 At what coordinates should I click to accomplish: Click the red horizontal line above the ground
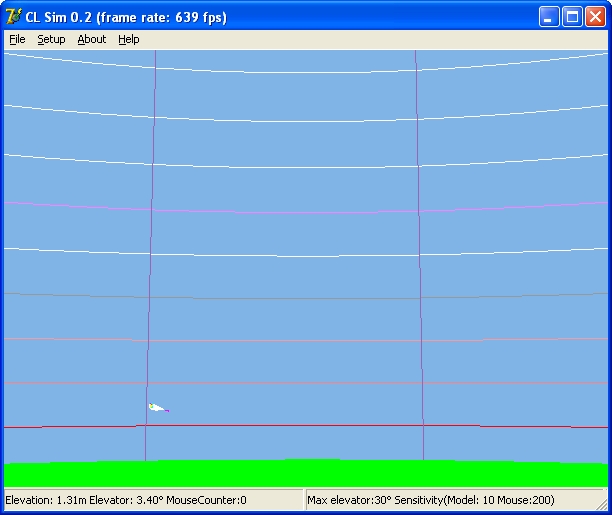coord(306,426)
